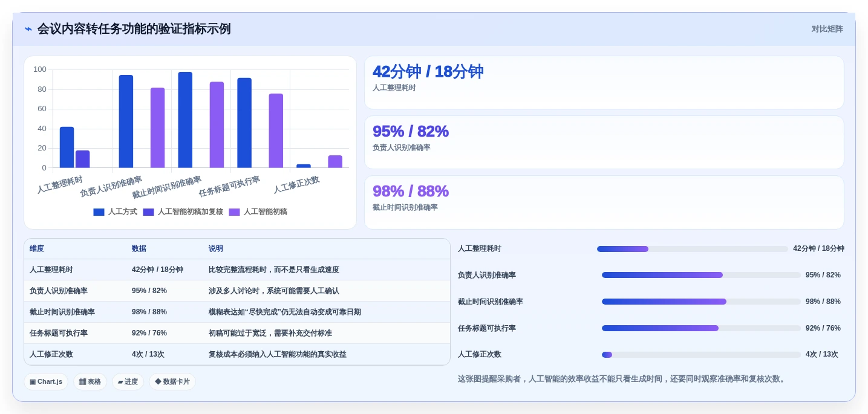The image size is (868, 414).
Task: Click the tallest blue bar for 截止时间识别准确率
Action: tap(185, 120)
